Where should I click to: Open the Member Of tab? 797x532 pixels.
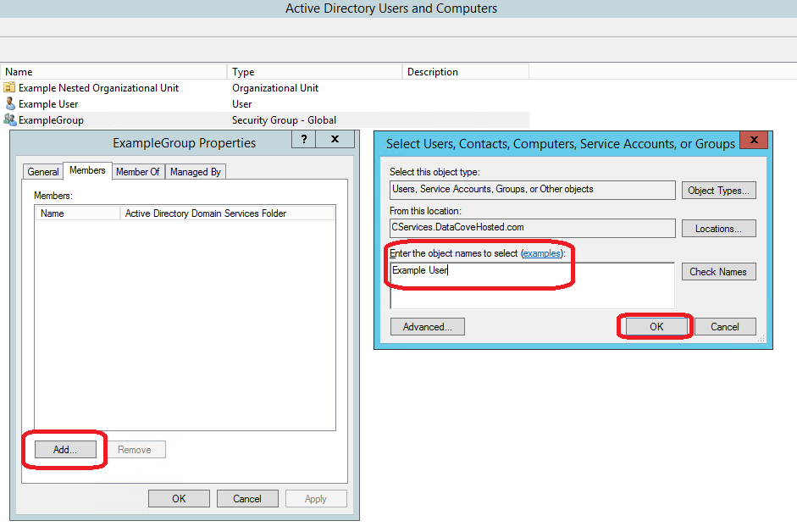[x=138, y=172]
